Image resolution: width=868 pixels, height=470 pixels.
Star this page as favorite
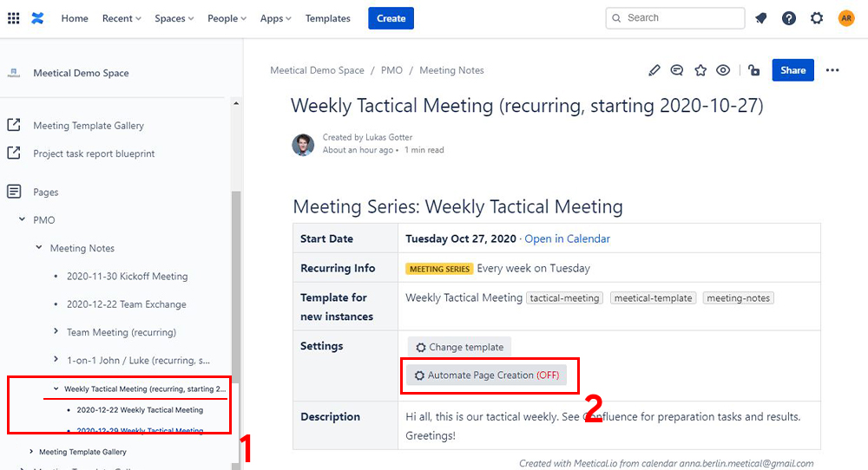700,70
